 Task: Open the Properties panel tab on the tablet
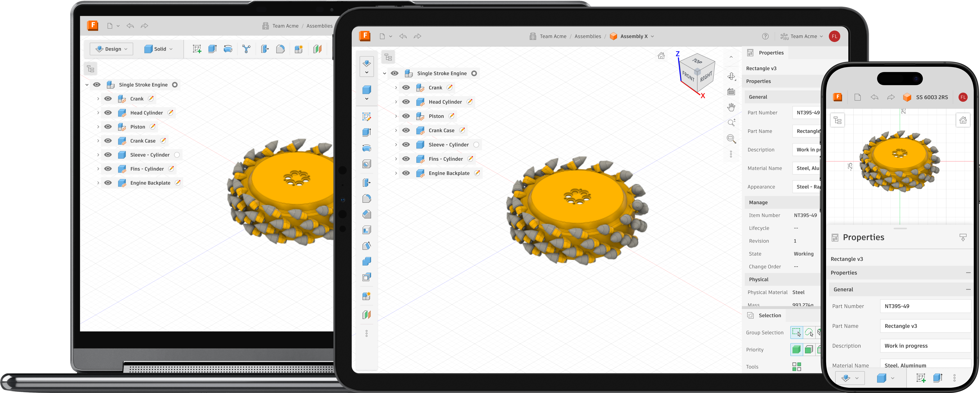coord(765,53)
